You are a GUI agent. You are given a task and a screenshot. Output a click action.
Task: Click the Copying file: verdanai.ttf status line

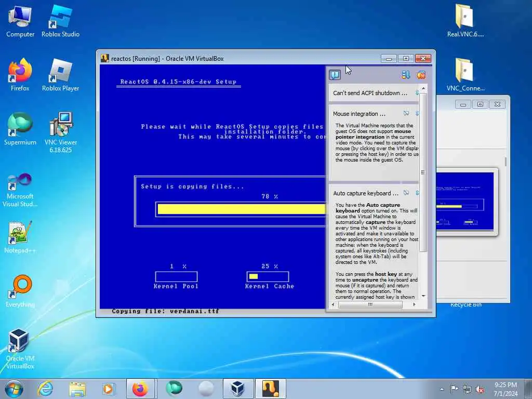coord(165,311)
